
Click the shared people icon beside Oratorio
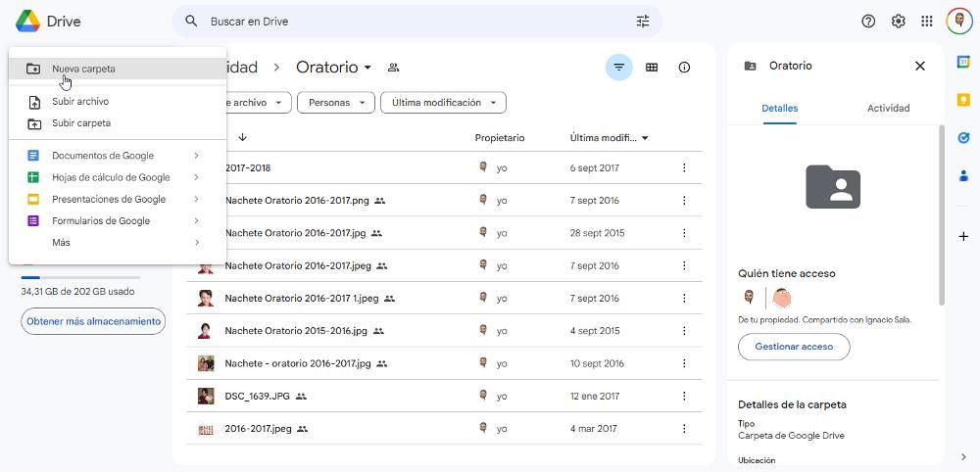point(393,68)
